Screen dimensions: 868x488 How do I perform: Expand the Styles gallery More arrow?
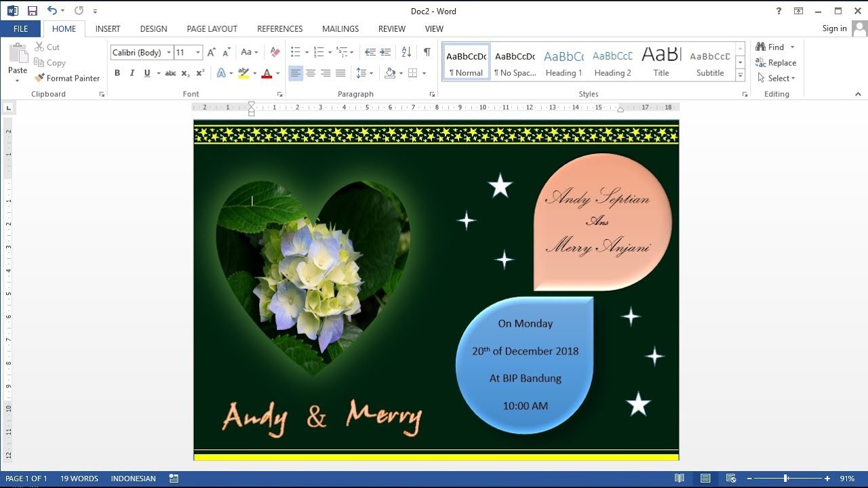pos(741,76)
